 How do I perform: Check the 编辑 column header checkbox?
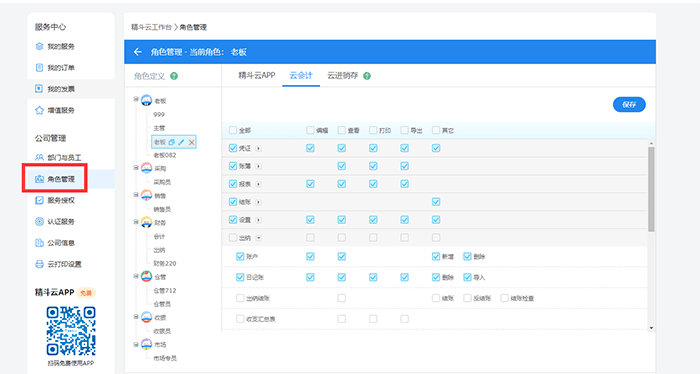point(310,130)
